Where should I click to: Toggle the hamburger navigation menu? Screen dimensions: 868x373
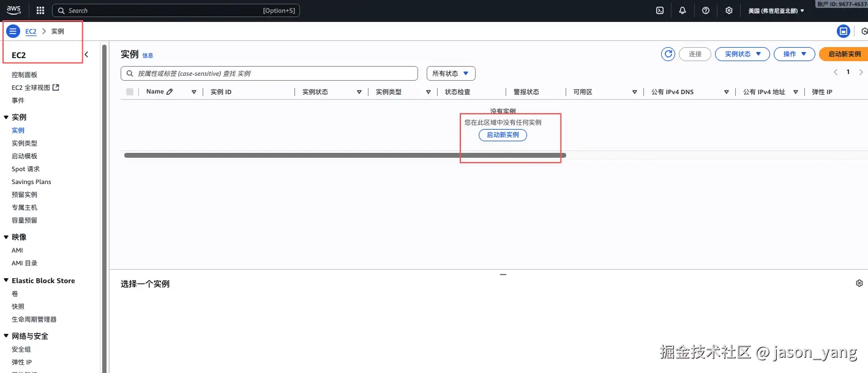pyautogui.click(x=13, y=31)
